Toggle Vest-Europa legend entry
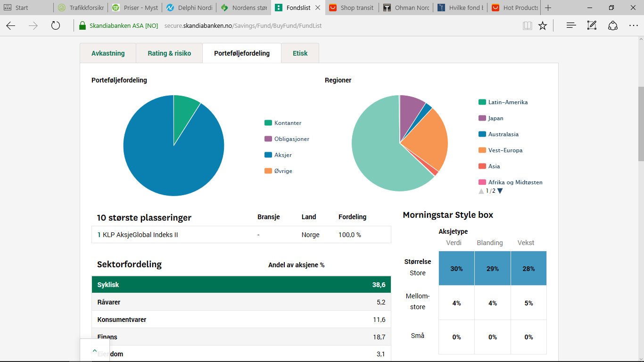The width and height of the screenshot is (644, 362). tap(500, 150)
